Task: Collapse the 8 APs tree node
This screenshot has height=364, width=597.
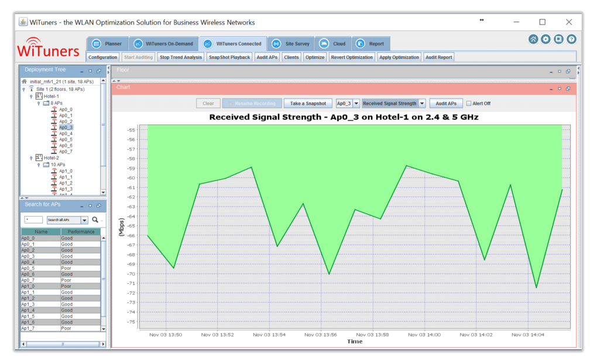Action: tap(39, 103)
